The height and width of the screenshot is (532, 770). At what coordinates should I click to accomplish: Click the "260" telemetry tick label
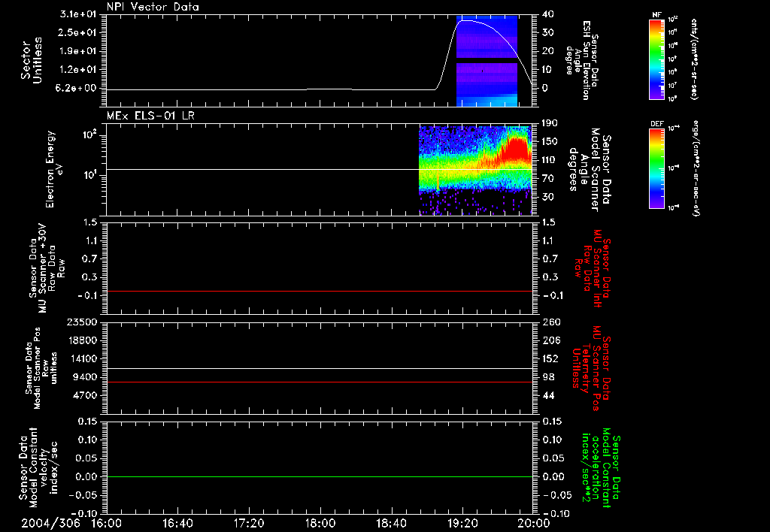click(x=551, y=322)
